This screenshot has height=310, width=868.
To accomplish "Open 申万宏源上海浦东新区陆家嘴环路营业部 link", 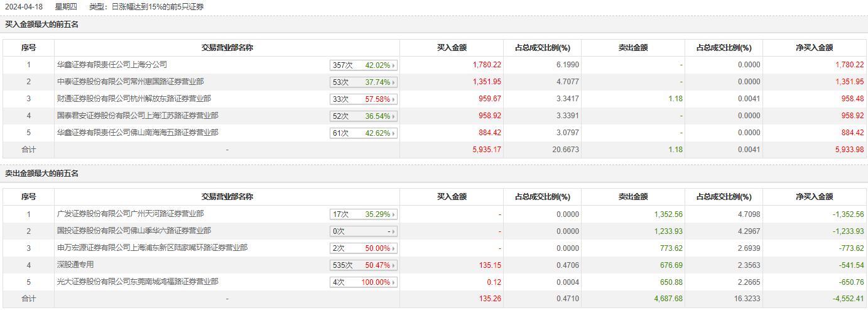I will [152, 248].
